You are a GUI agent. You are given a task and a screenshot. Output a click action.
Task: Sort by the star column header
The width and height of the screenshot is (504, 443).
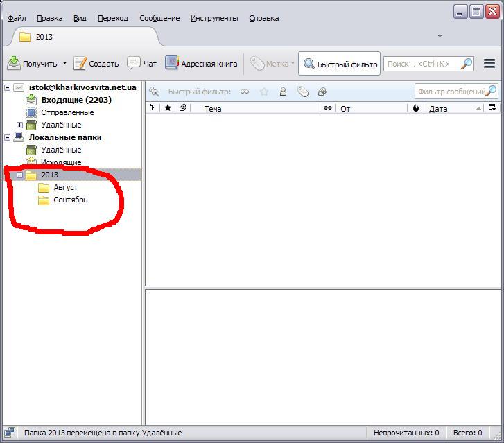[168, 108]
